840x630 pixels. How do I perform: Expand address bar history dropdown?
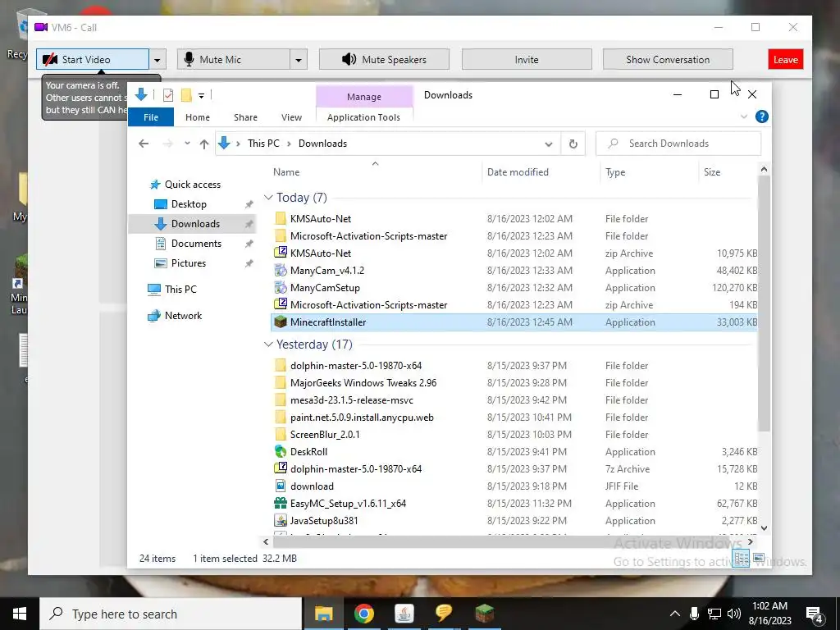click(x=549, y=144)
